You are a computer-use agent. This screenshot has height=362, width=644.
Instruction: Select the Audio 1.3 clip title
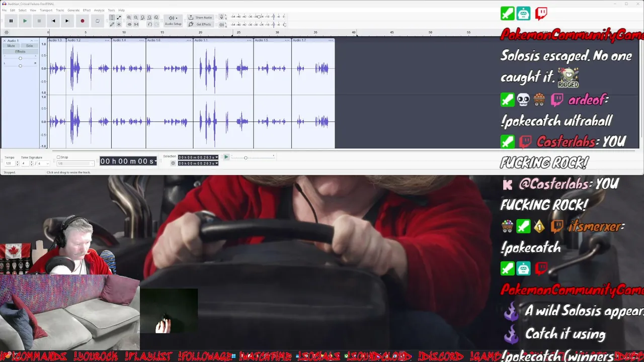[55, 40]
